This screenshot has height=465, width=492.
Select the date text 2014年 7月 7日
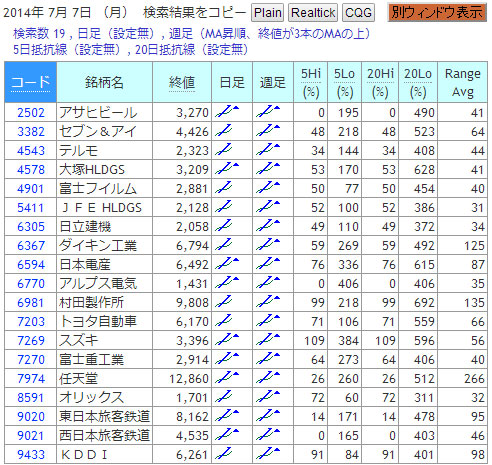coord(47,13)
